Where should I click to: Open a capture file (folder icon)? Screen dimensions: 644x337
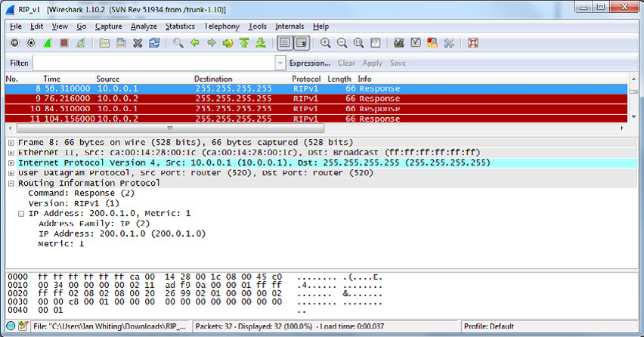(104, 42)
